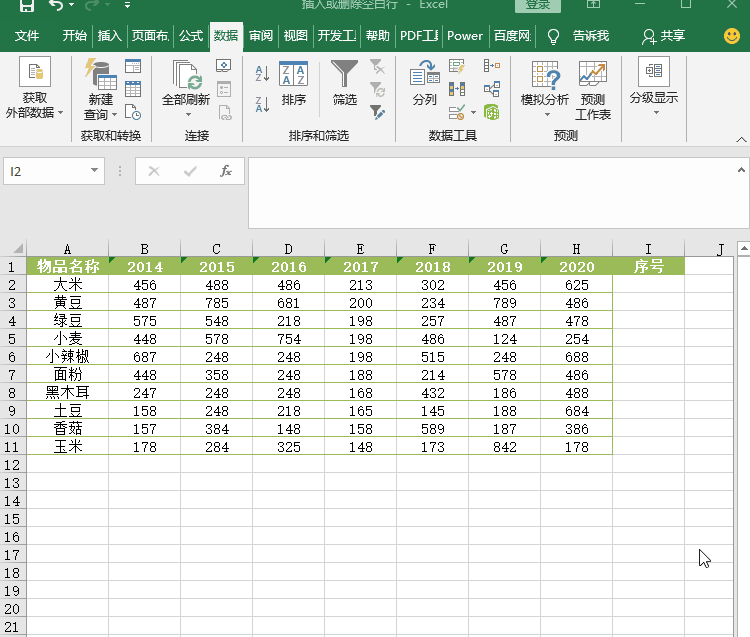Image resolution: width=750 pixels, height=637 pixels.
Task: Switch to the 视图 tab
Action: pyautogui.click(x=295, y=36)
